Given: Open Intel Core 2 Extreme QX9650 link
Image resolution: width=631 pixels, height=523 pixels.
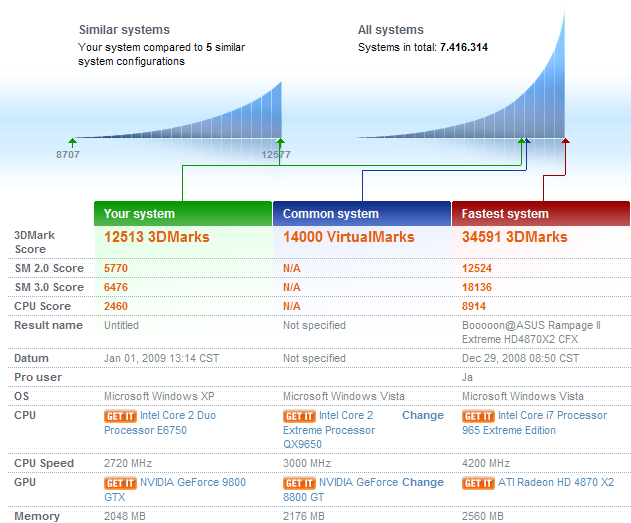Looking at the screenshot, I should click(x=329, y=430).
